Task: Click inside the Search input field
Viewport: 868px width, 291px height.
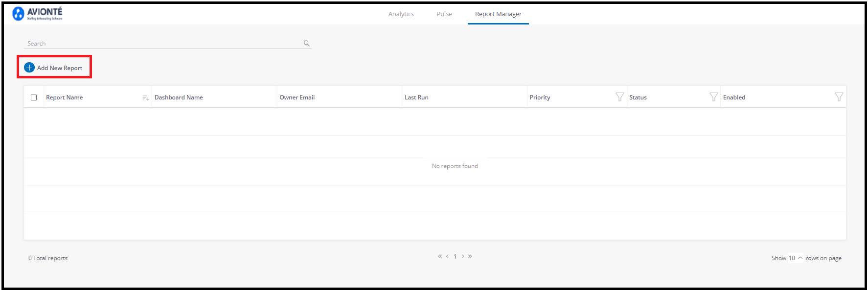Action: (167, 43)
